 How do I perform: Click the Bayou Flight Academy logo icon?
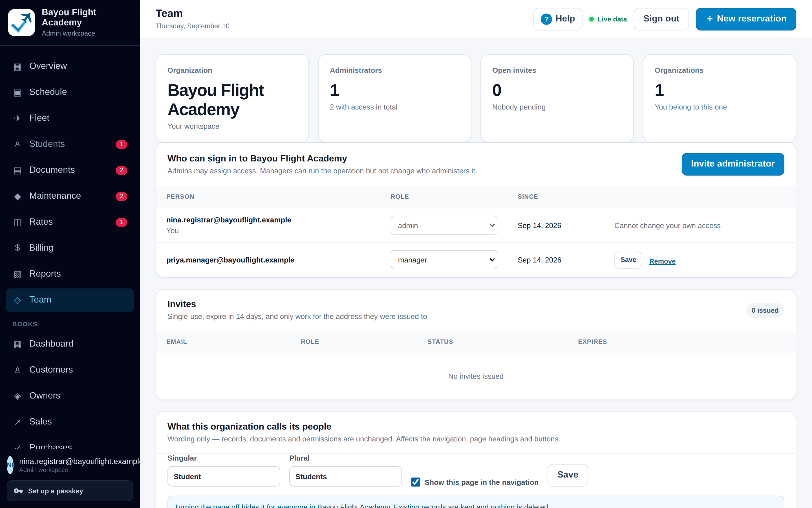21,23
